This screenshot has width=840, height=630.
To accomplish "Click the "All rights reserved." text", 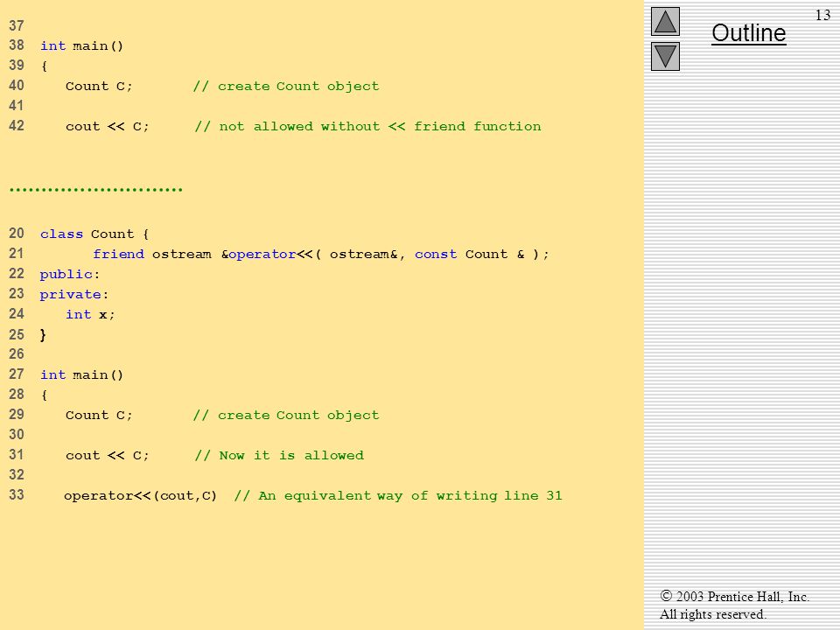I will (713, 614).
